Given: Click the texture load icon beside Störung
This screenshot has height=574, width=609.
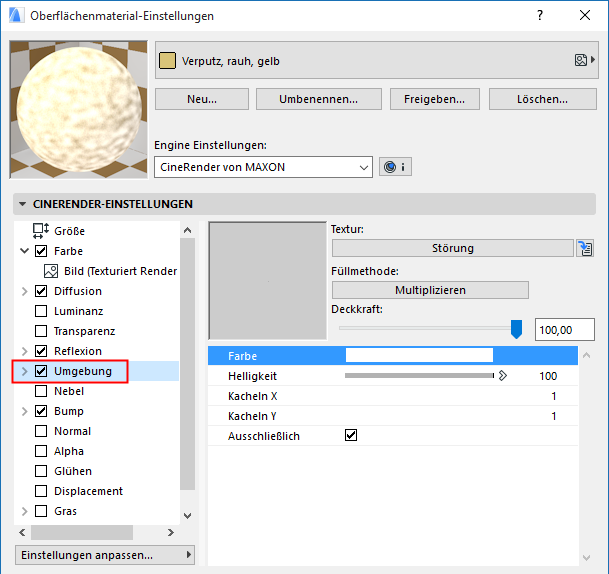Looking at the screenshot, I should (585, 248).
